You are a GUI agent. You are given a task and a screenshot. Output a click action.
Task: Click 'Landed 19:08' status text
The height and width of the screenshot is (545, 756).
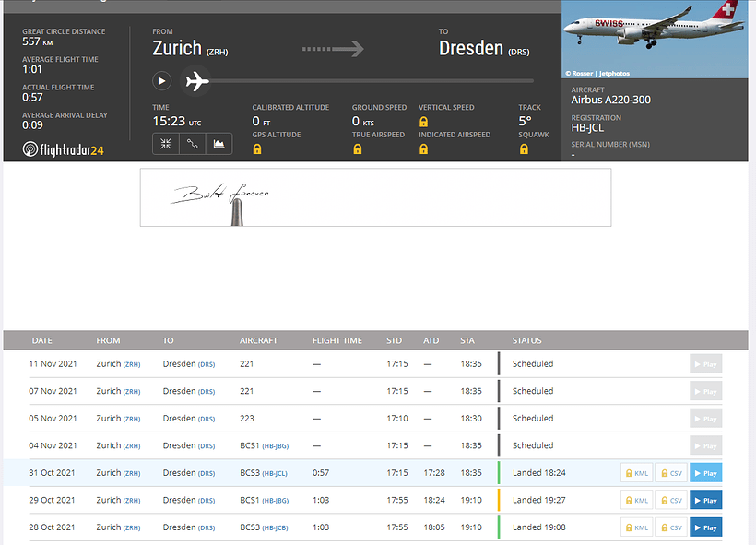click(539, 527)
